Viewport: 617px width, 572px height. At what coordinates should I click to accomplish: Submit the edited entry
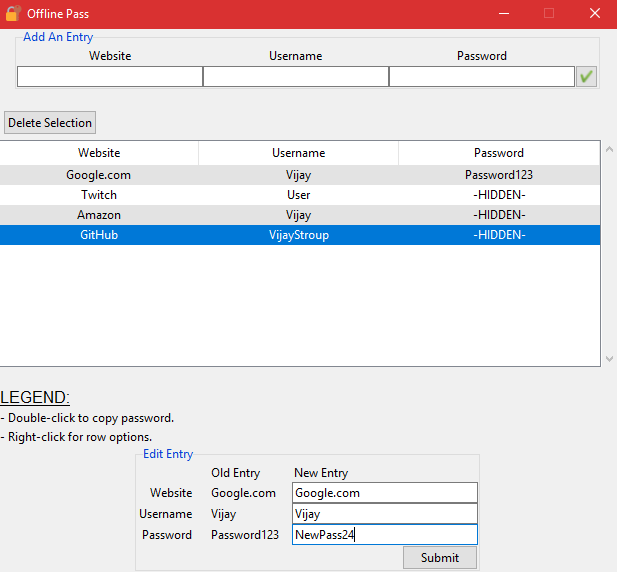(x=440, y=557)
